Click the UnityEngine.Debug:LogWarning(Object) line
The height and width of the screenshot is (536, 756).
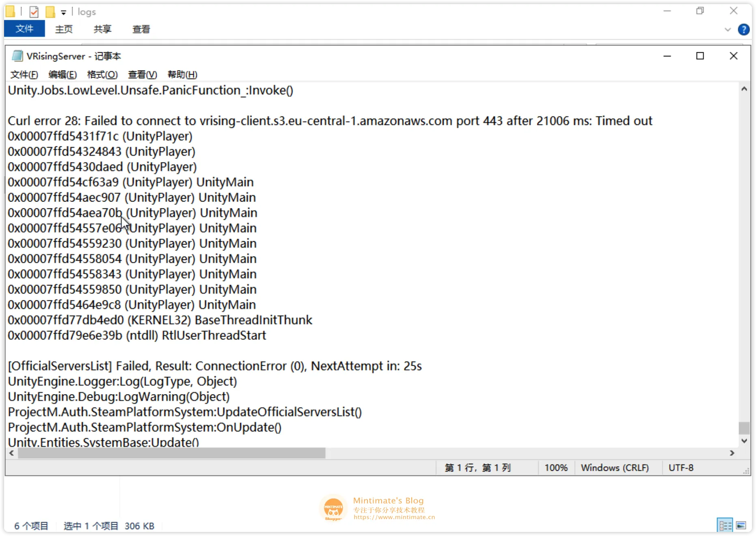coord(119,397)
